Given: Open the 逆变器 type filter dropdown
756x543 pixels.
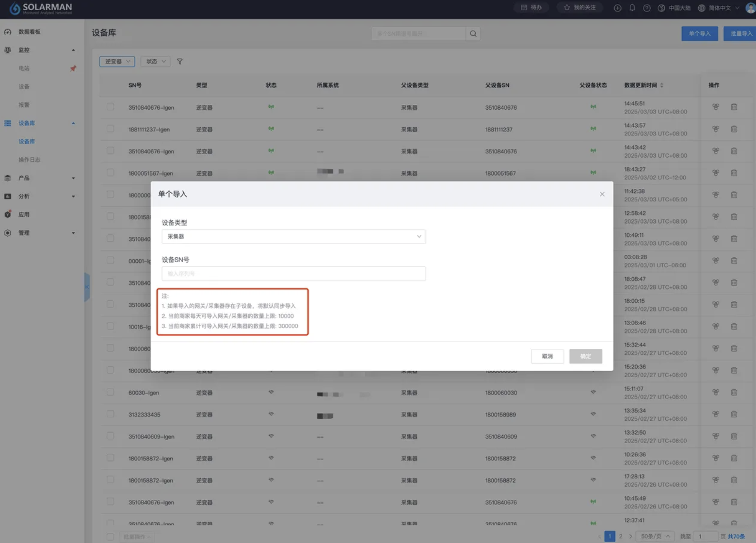Looking at the screenshot, I should click(x=117, y=62).
